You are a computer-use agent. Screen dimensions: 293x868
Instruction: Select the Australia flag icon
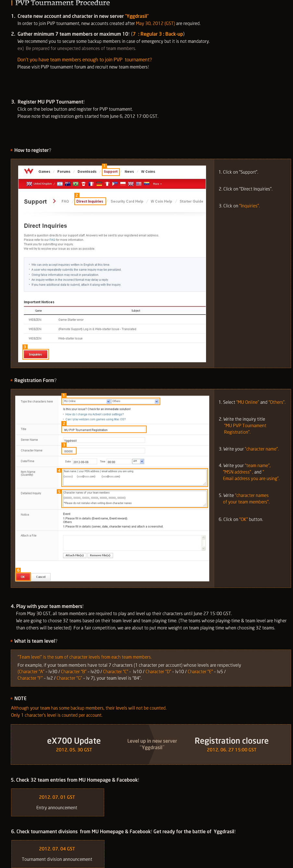coord(68,184)
